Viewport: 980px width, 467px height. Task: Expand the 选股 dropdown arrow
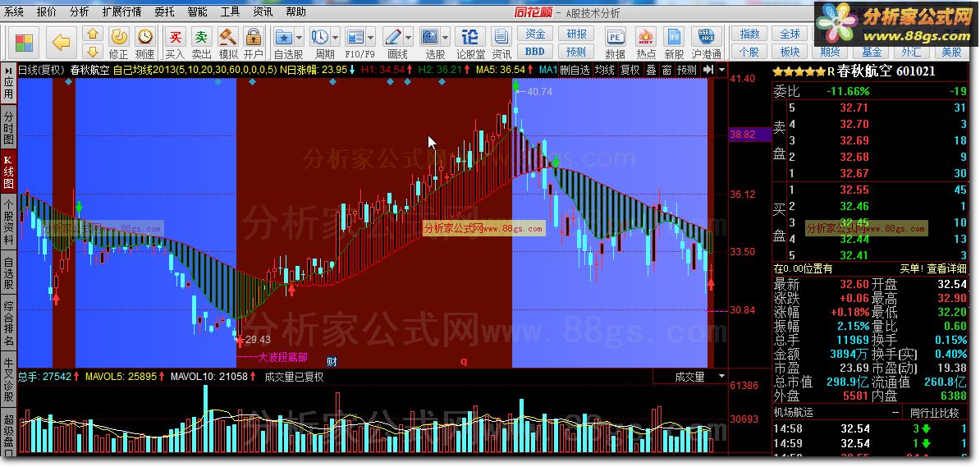tap(444, 37)
